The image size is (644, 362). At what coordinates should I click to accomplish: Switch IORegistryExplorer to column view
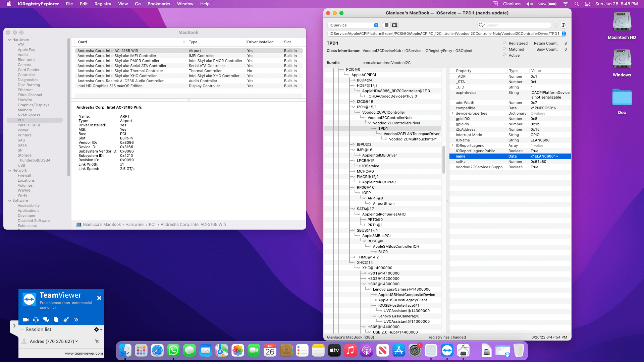point(395,25)
